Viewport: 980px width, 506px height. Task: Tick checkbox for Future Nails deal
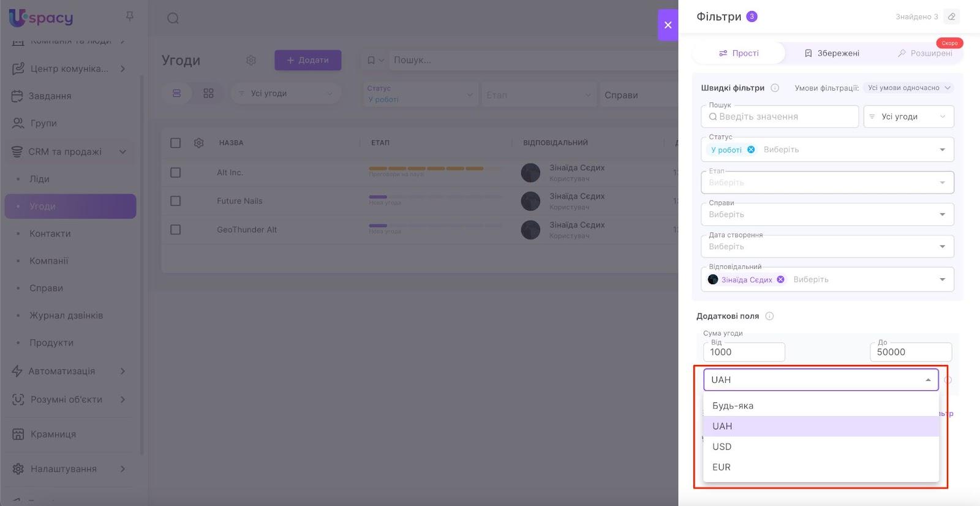(176, 201)
